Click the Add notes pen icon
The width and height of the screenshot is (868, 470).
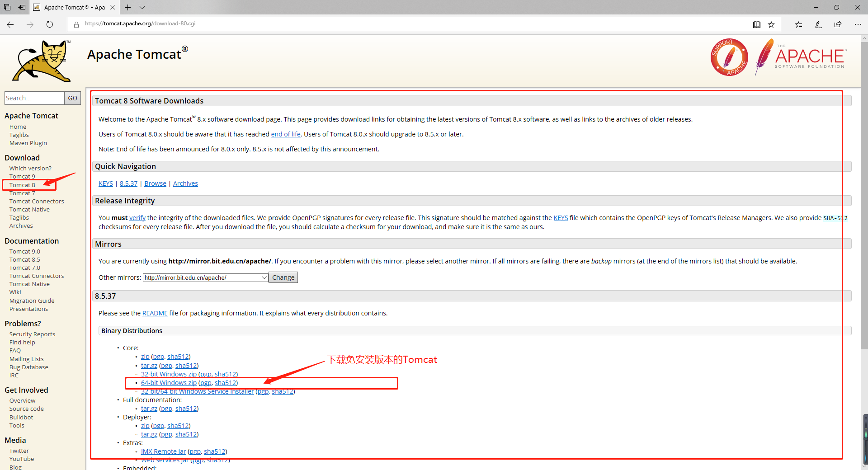[818, 24]
